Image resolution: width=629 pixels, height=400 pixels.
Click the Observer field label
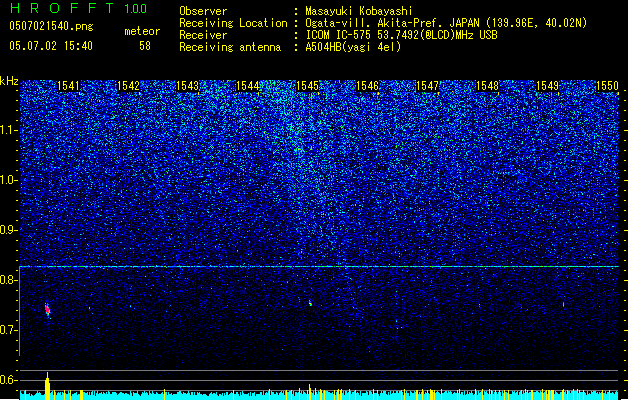tap(203, 11)
